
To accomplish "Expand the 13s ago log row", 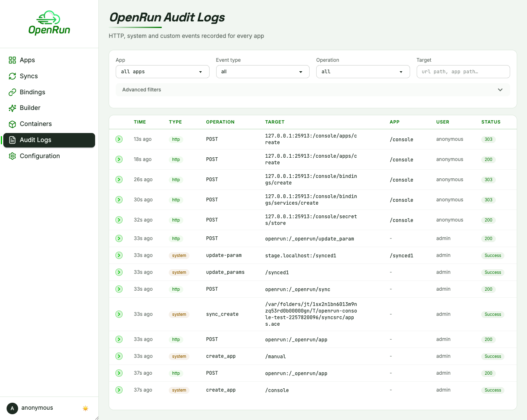I will (x=119, y=139).
